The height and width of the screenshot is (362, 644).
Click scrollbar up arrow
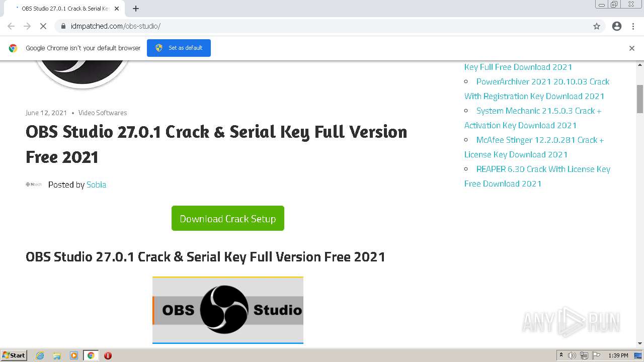[x=640, y=64]
